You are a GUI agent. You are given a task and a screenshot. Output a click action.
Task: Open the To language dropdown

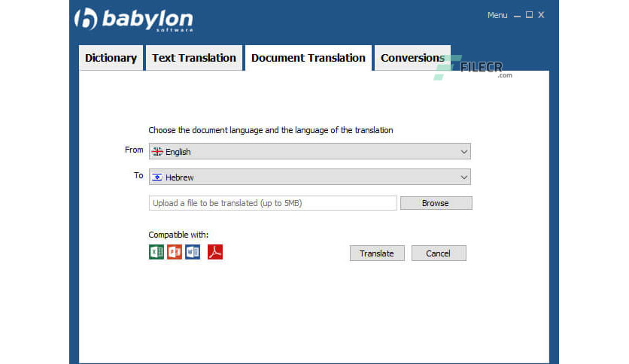(310, 177)
